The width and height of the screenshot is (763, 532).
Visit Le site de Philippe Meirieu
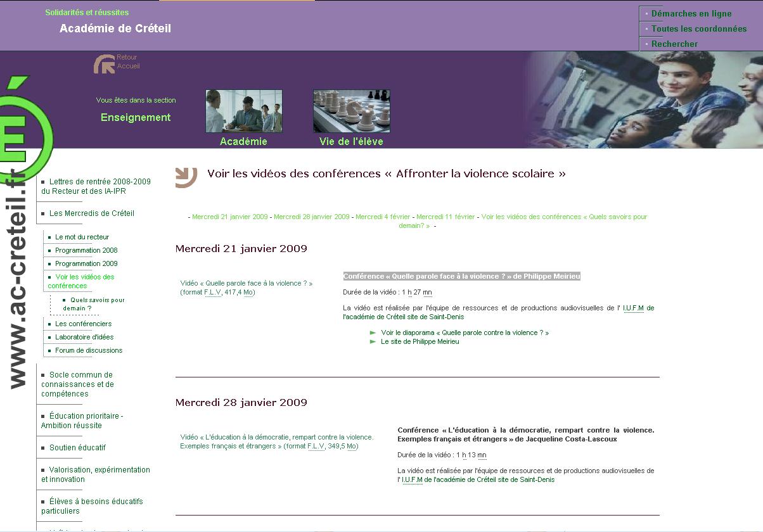[420, 341]
